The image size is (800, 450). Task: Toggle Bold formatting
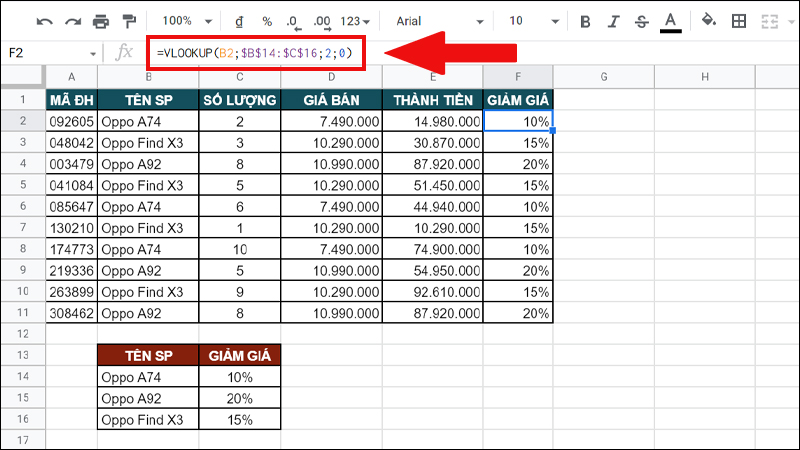click(x=585, y=21)
